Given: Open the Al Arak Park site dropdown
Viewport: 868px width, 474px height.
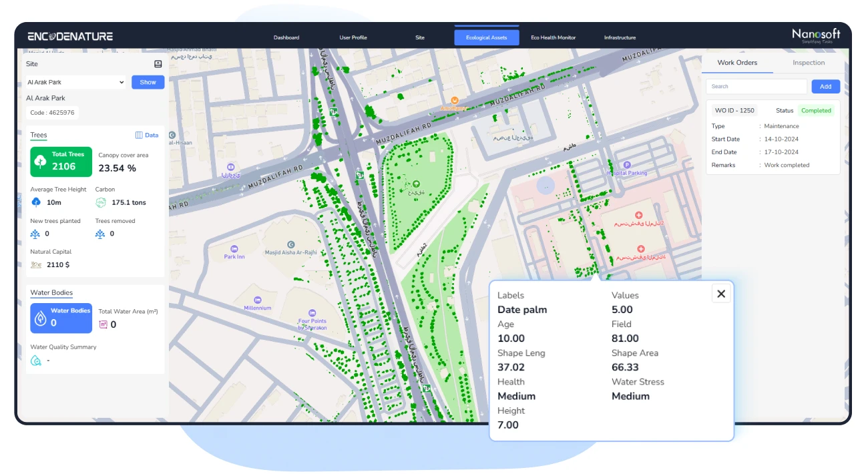Looking at the screenshot, I should [75, 82].
